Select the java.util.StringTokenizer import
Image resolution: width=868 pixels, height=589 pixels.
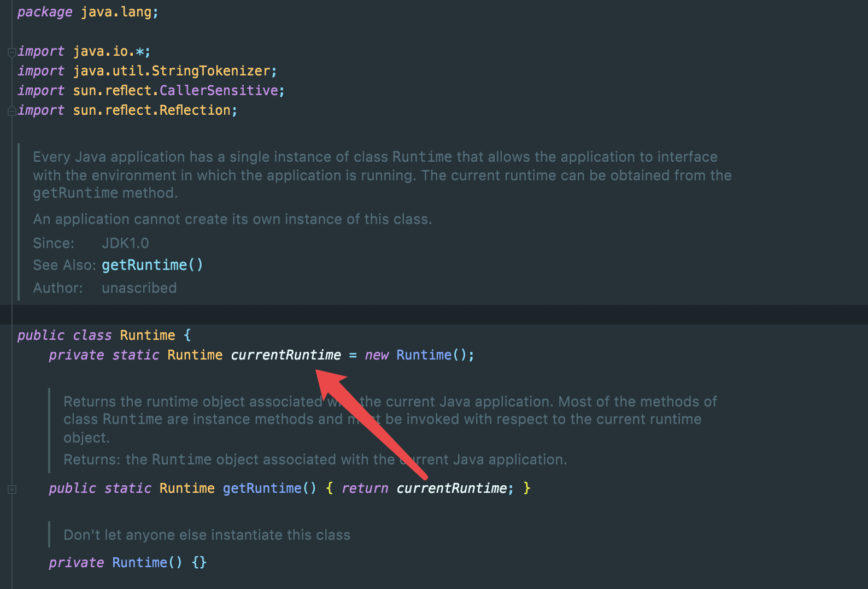[x=148, y=71]
